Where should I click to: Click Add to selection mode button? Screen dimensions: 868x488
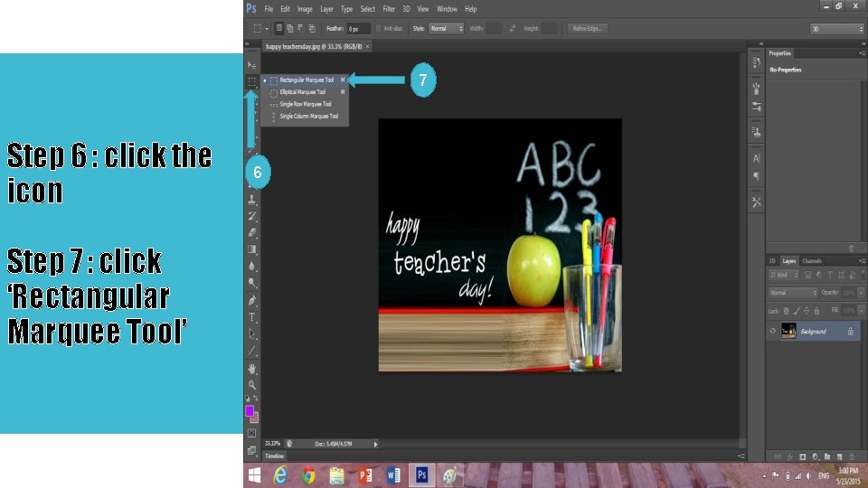[289, 28]
